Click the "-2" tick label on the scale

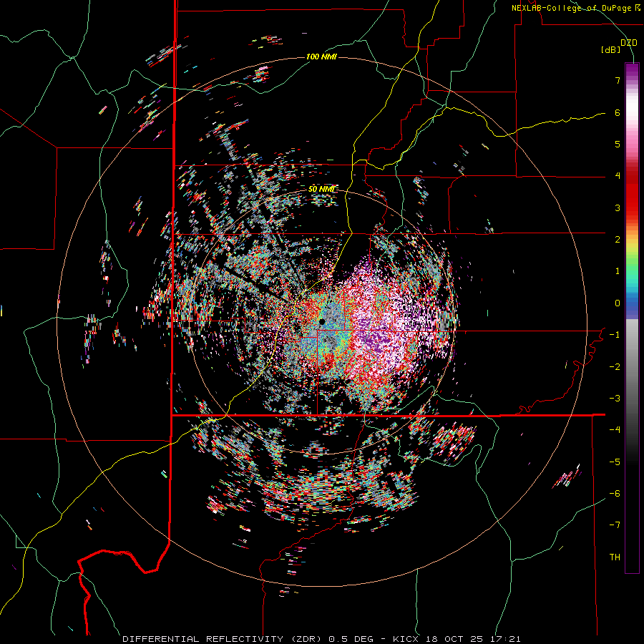click(615, 367)
